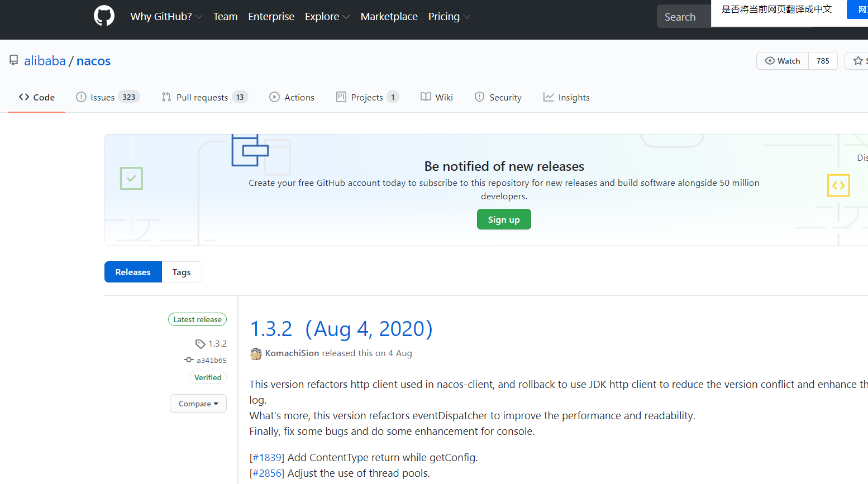Click the Latest release label

click(197, 319)
